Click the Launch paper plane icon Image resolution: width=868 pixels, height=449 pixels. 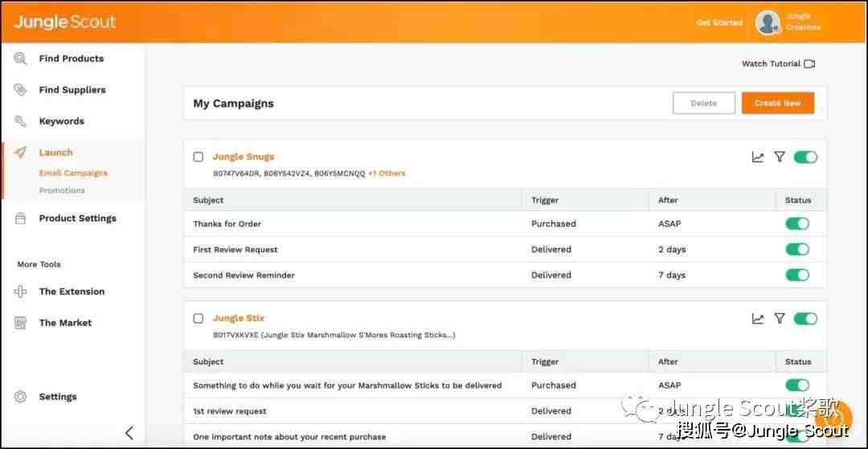click(20, 153)
